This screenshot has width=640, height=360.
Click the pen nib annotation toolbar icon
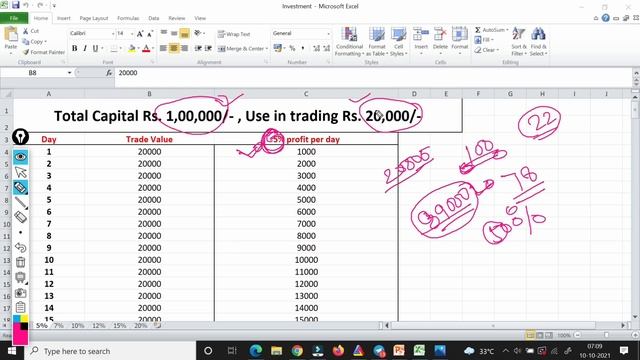click(x=20, y=137)
